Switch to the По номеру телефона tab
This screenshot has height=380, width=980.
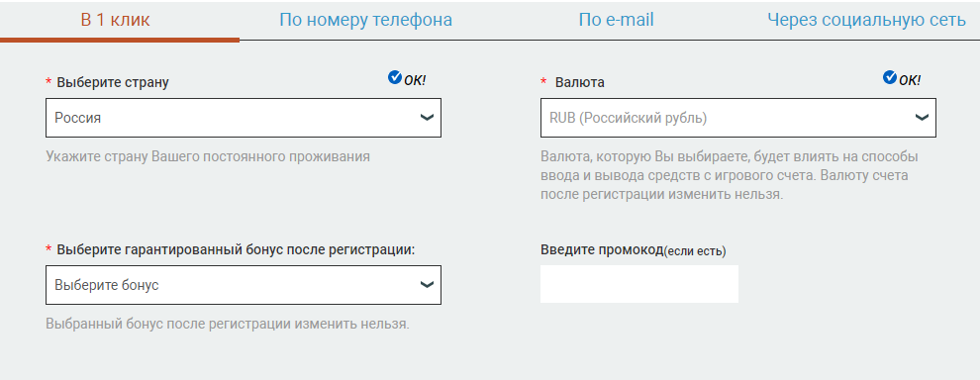point(365,20)
